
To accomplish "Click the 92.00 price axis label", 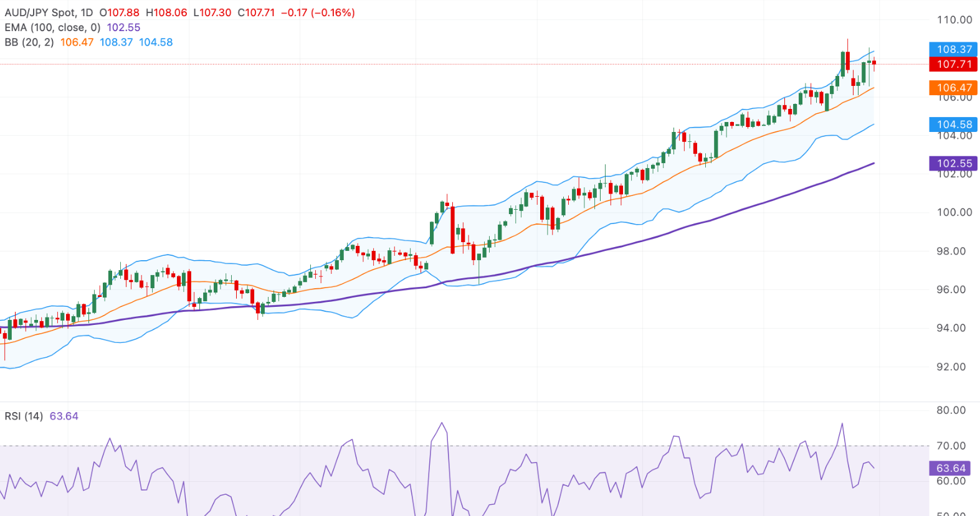I will point(951,367).
